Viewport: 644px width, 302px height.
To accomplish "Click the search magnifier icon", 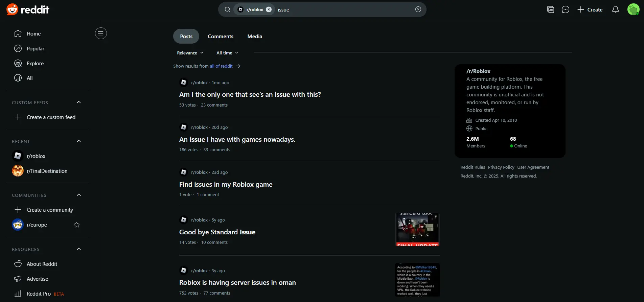I will click(228, 9).
